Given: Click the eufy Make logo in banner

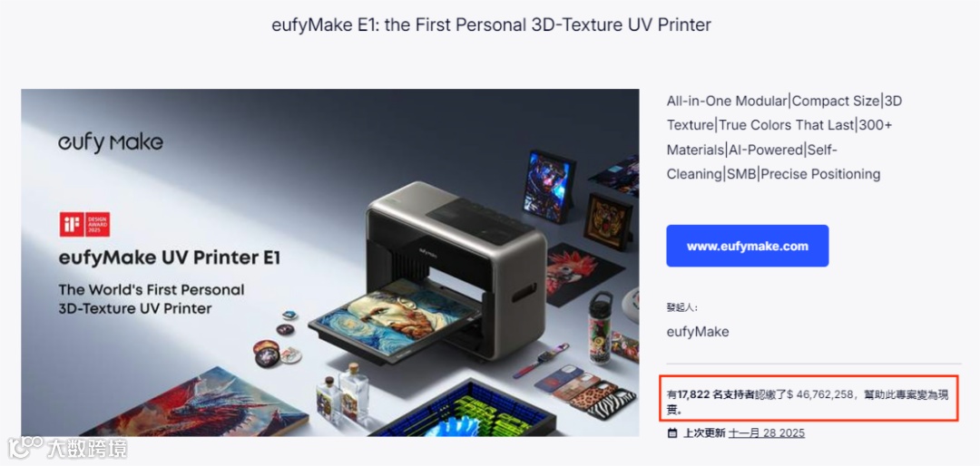Looking at the screenshot, I should [111, 143].
